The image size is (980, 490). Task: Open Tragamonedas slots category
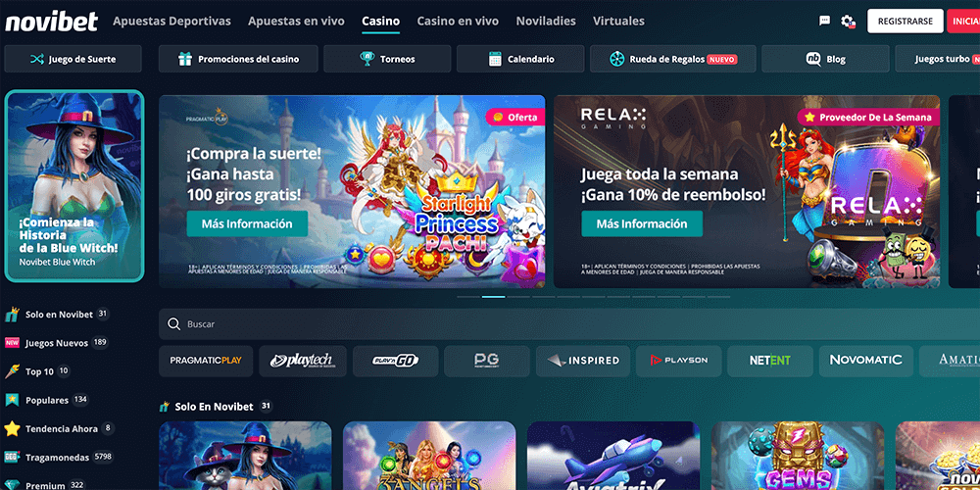(59, 458)
